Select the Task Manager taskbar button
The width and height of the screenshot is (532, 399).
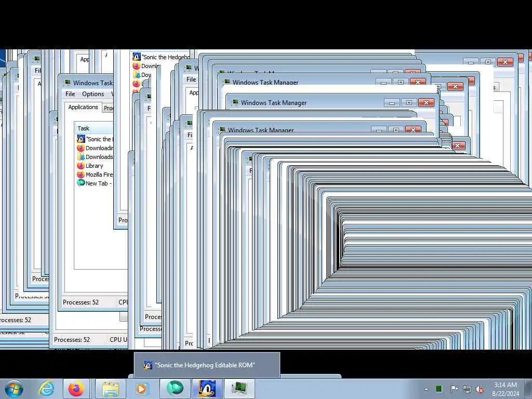coord(240,389)
